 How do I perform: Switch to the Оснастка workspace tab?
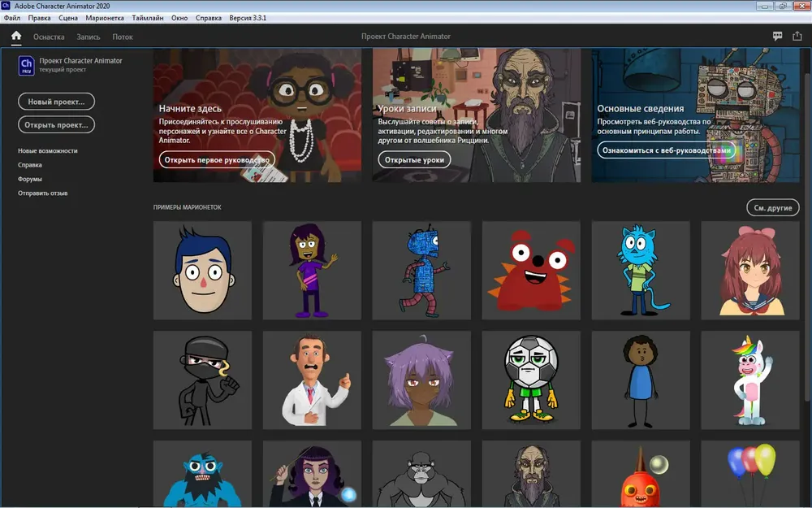pyautogui.click(x=49, y=37)
